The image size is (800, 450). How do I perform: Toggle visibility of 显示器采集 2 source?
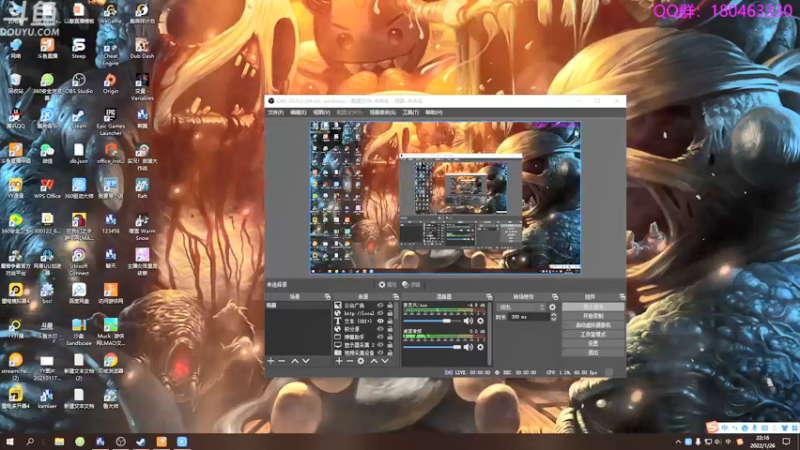[x=380, y=345]
